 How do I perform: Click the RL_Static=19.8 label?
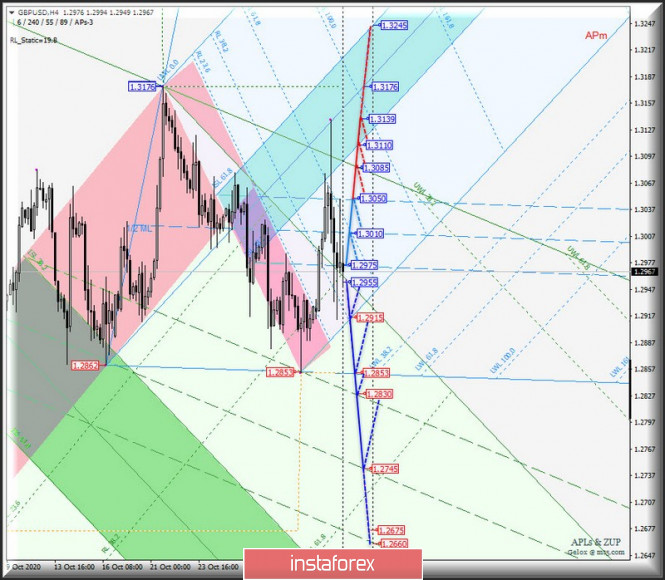pyautogui.click(x=34, y=41)
